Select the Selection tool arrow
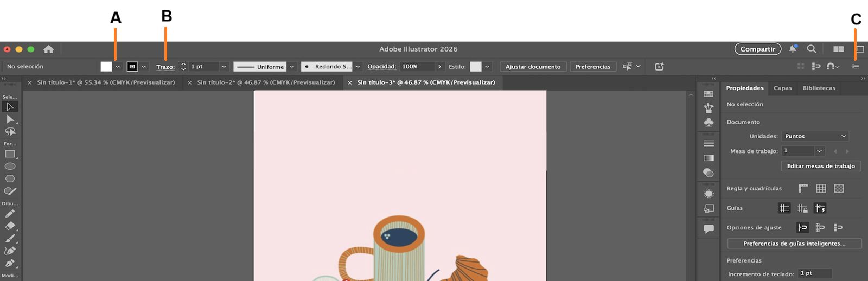Image resolution: width=868 pixels, height=281 pixels. click(10, 107)
